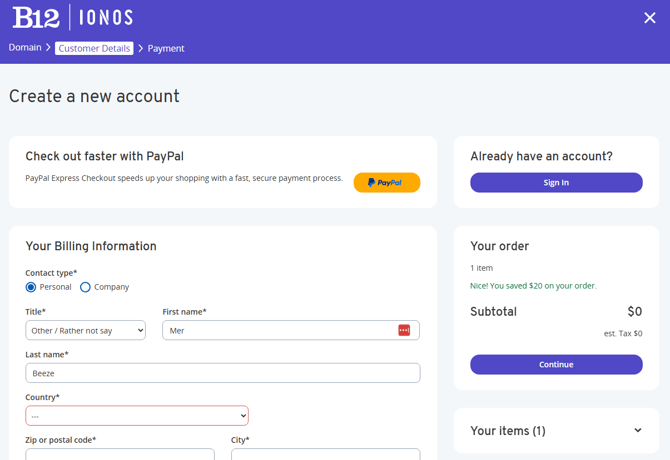
Task: Focus the Last name input field
Action: click(223, 373)
